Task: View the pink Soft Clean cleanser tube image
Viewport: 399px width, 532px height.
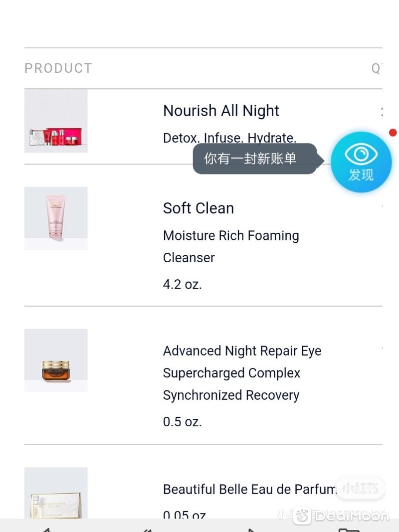Action: (x=56, y=218)
